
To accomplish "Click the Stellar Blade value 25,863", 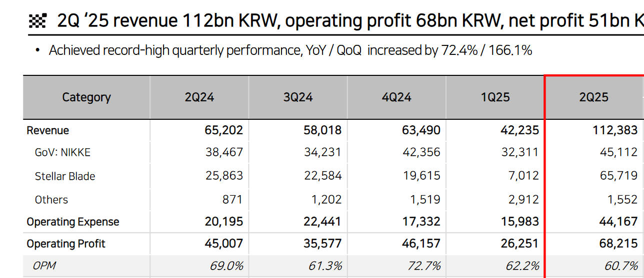I will click(224, 176).
